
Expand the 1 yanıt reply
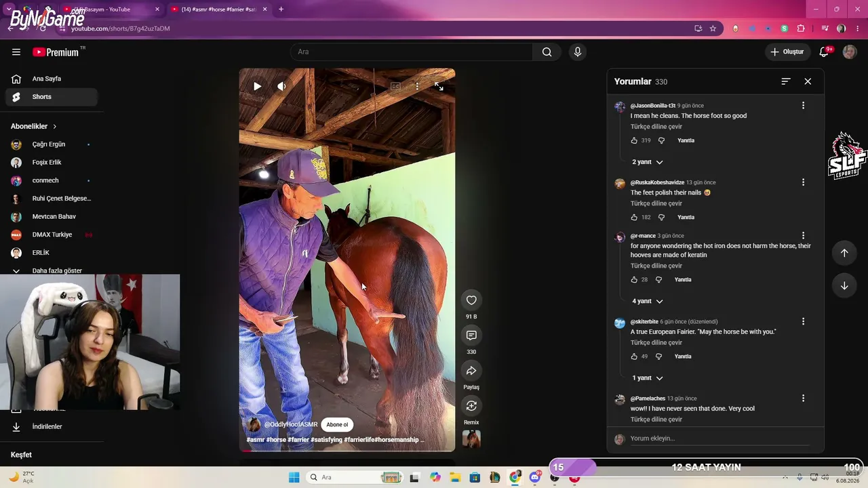pos(648,378)
